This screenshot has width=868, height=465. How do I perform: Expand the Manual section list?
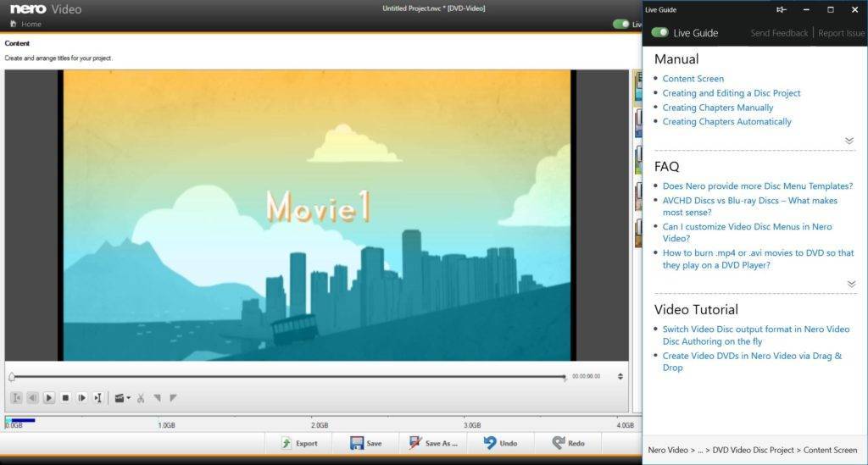pos(849,141)
